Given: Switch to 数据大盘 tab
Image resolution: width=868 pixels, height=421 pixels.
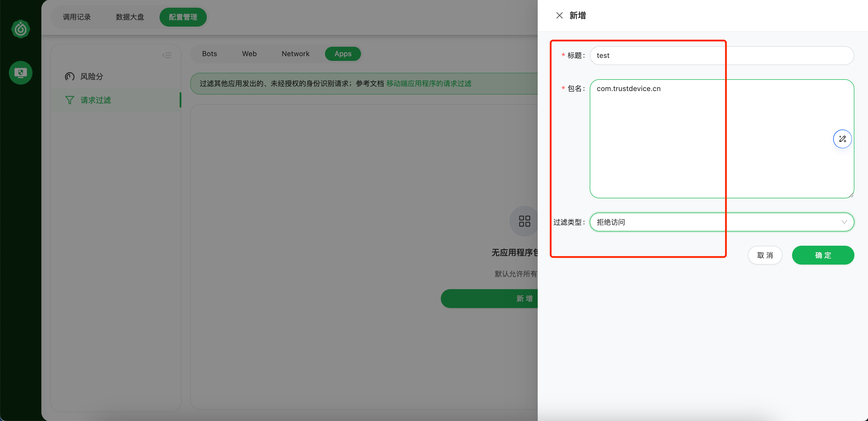Looking at the screenshot, I should click(130, 17).
